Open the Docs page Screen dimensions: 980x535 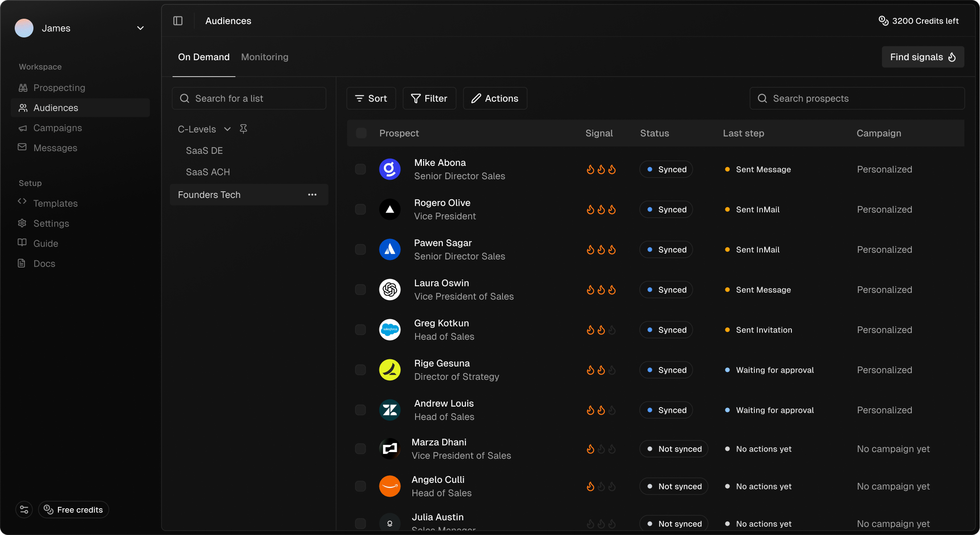(45, 263)
